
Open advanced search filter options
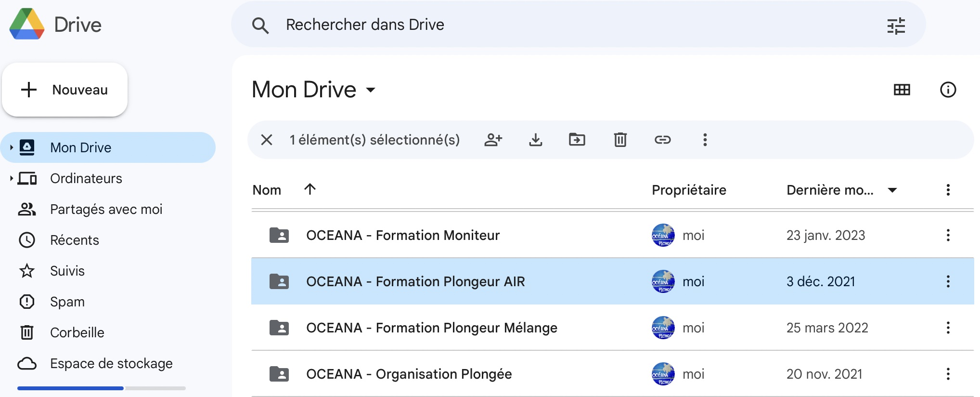click(896, 25)
